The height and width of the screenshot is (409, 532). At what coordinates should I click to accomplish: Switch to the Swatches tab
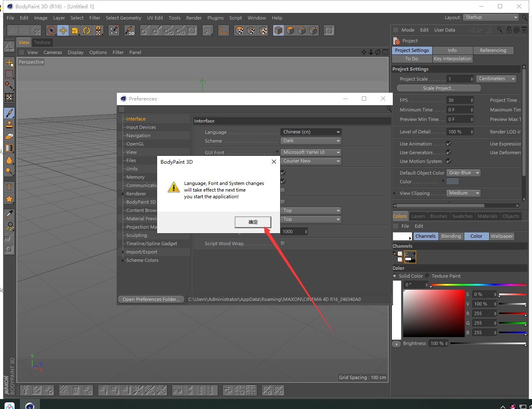click(x=462, y=216)
